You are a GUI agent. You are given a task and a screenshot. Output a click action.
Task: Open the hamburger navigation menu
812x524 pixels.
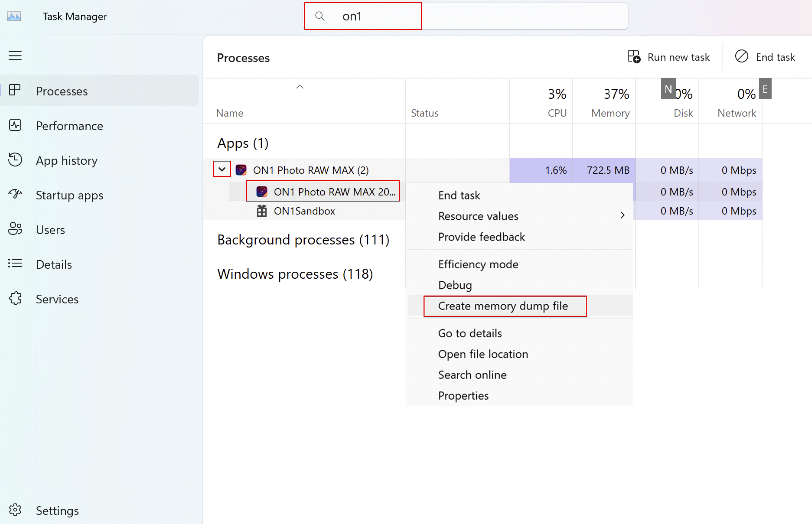(x=15, y=55)
